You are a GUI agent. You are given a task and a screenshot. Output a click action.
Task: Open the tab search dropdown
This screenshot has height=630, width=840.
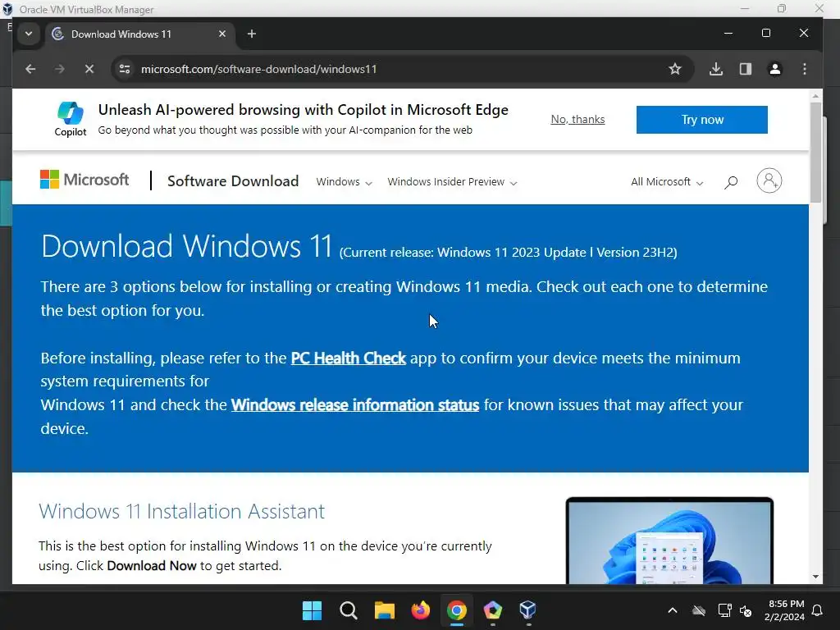coord(29,34)
